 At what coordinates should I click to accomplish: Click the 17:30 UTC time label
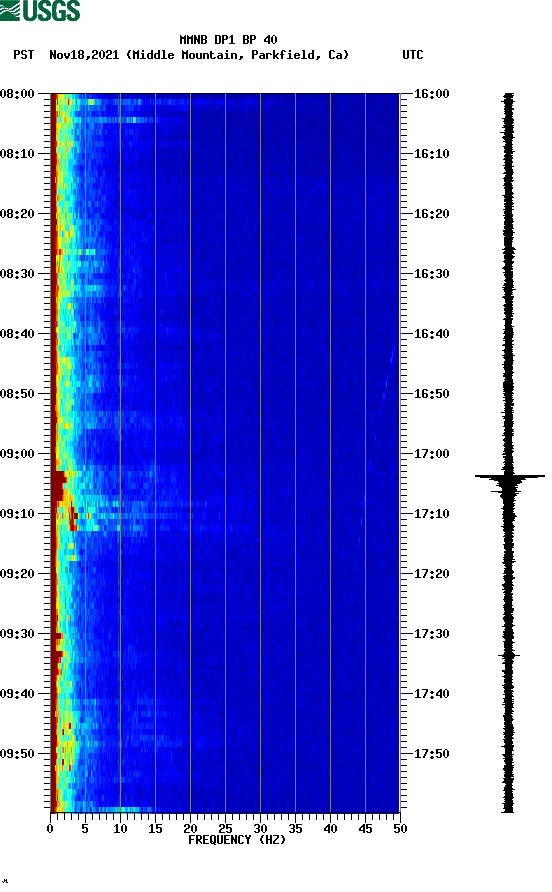pyautogui.click(x=432, y=634)
